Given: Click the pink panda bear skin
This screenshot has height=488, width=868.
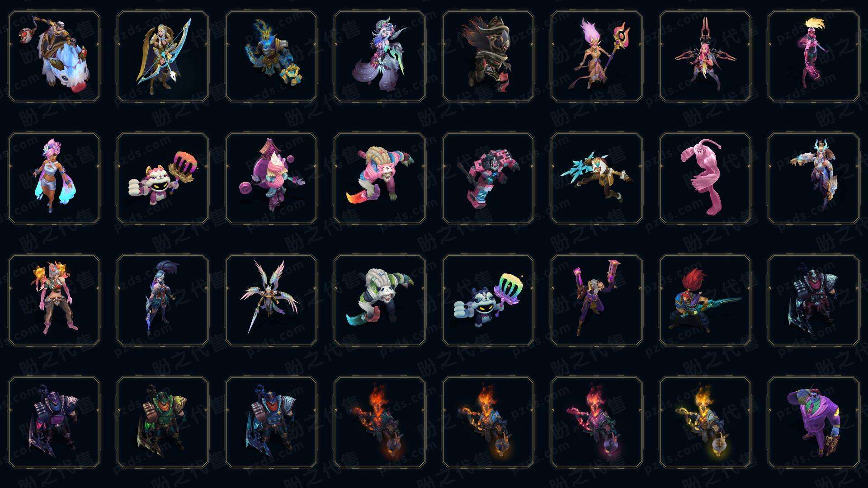Looking at the screenshot, I should pyautogui.click(x=380, y=178).
